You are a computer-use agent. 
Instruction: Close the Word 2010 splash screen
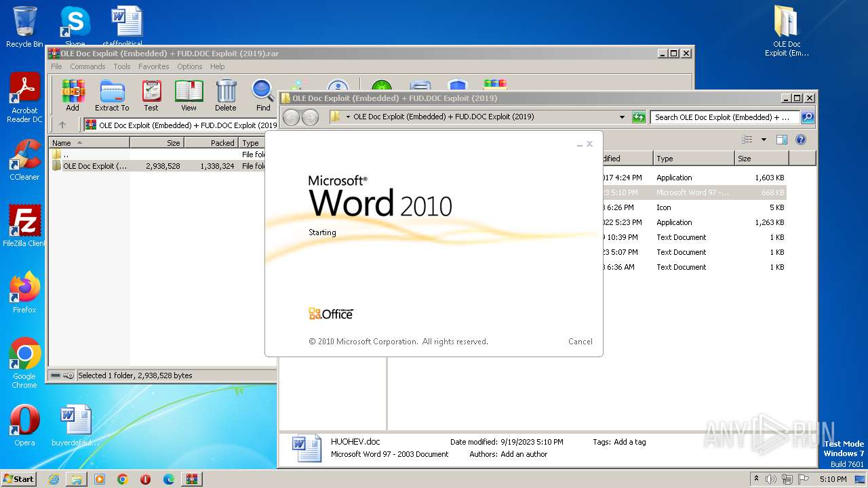pyautogui.click(x=589, y=144)
